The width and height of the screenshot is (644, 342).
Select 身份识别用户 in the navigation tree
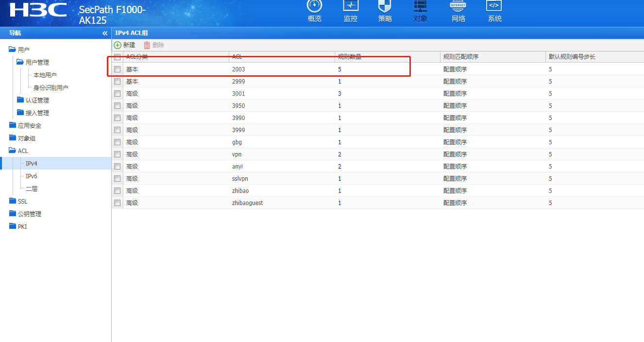click(51, 87)
